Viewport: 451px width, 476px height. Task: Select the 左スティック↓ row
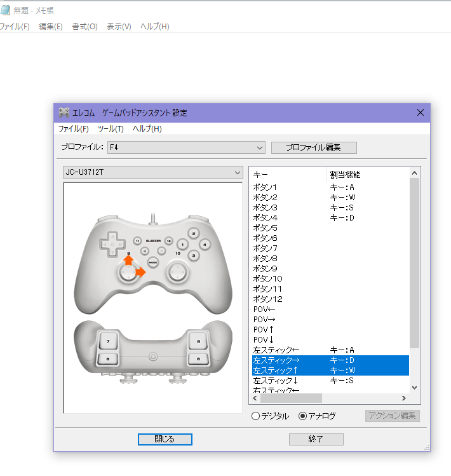tap(330, 381)
